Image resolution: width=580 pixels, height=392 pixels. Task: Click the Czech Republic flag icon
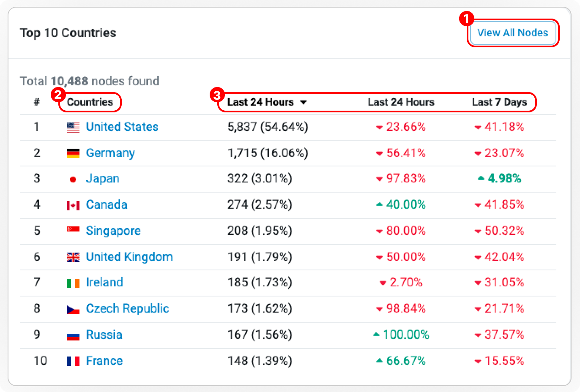click(73, 309)
